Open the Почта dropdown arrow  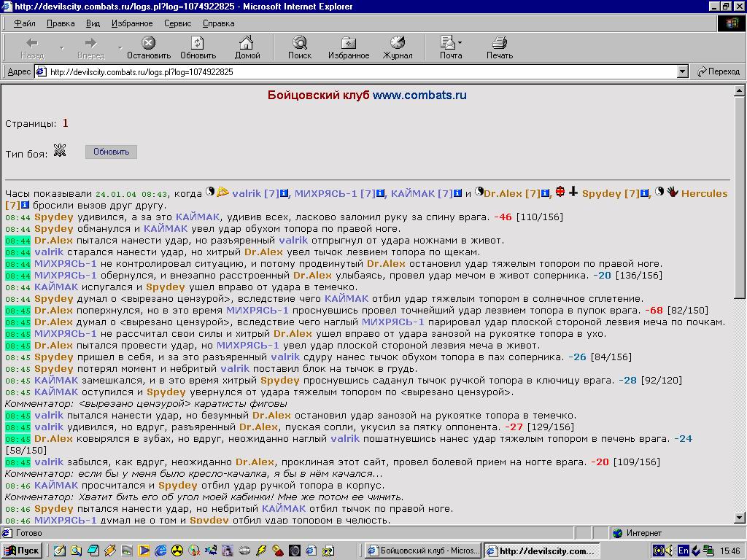tap(460, 42)
